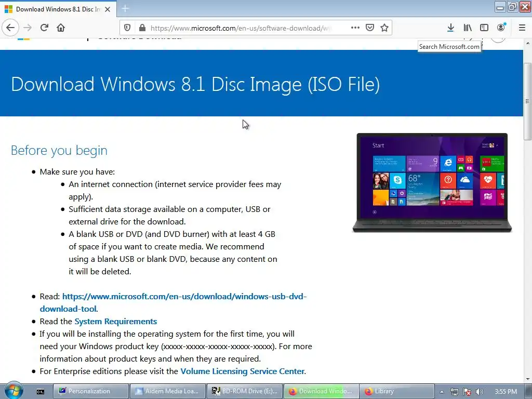Viewport: 532px width, 399px height.
Task: Click the page vertical scrollbar thumb
Action: click(x=527, y=101)
